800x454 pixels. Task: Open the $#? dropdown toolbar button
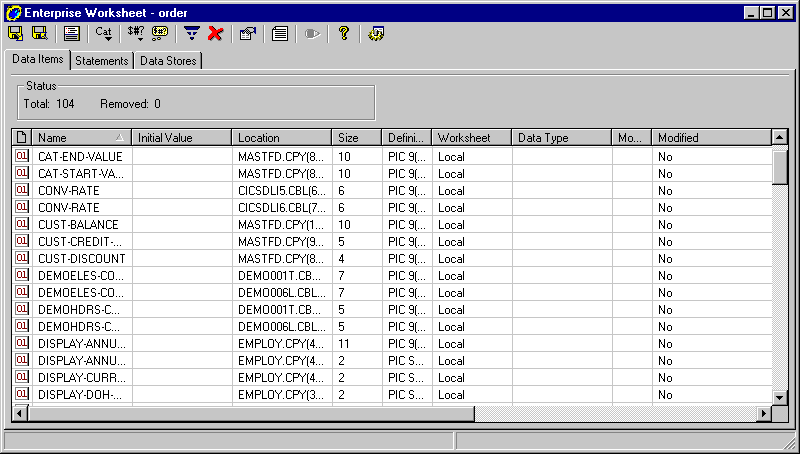(x=136, y=34)
